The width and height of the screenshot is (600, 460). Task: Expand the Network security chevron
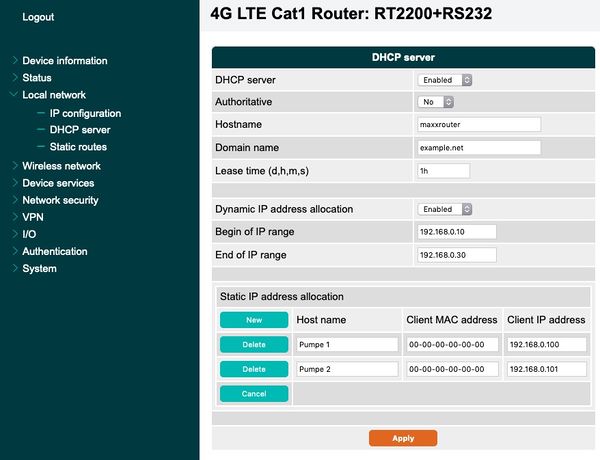click(15, 200)
